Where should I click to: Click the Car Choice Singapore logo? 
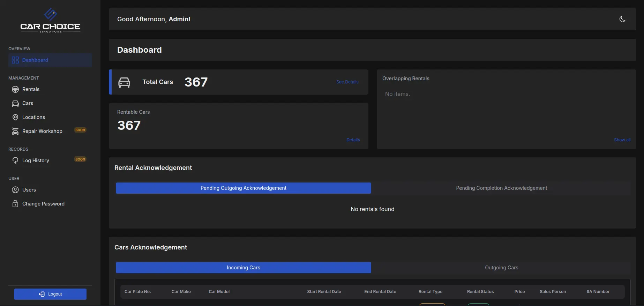coord(50,21)
